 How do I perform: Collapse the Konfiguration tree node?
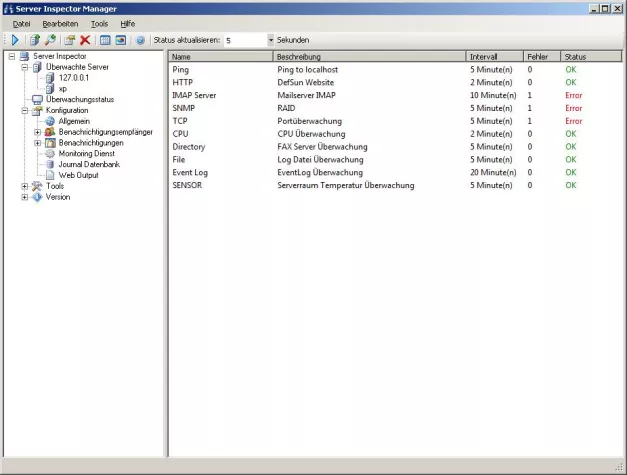[x=24, y=110]
